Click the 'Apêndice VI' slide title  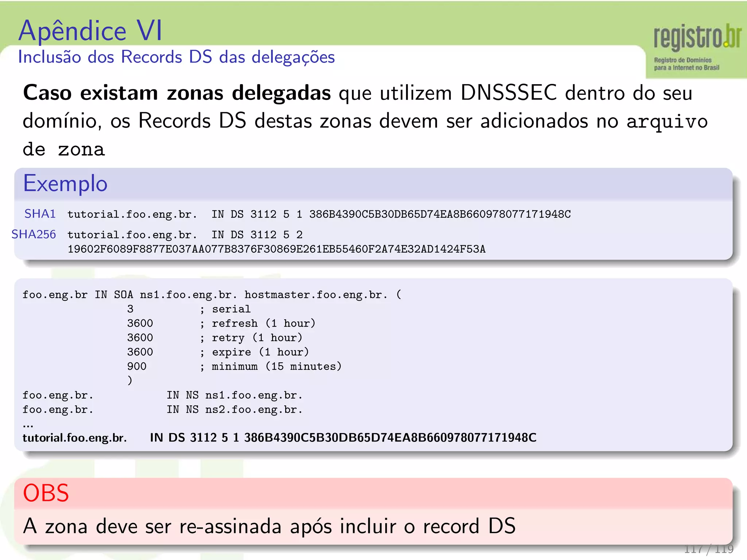90,31
